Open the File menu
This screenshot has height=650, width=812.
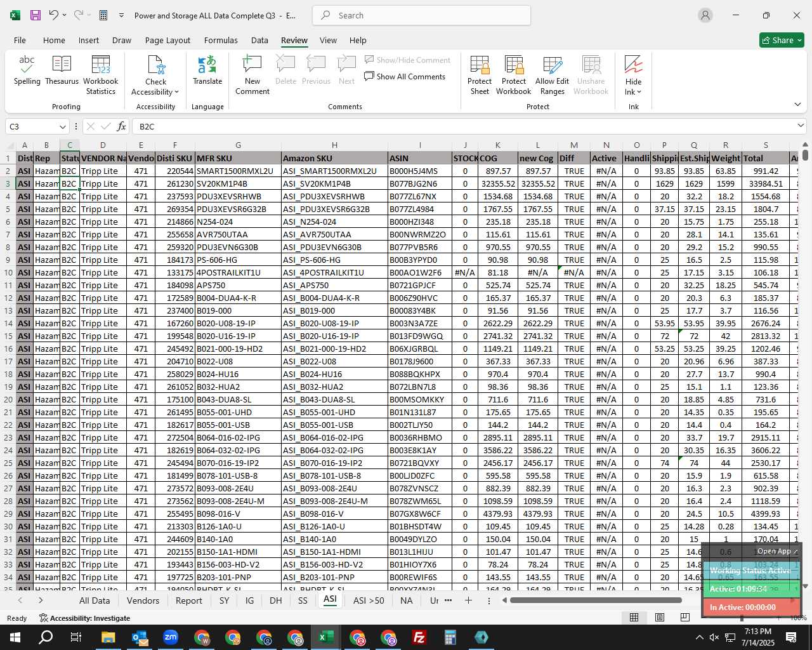tap(20, 40)
